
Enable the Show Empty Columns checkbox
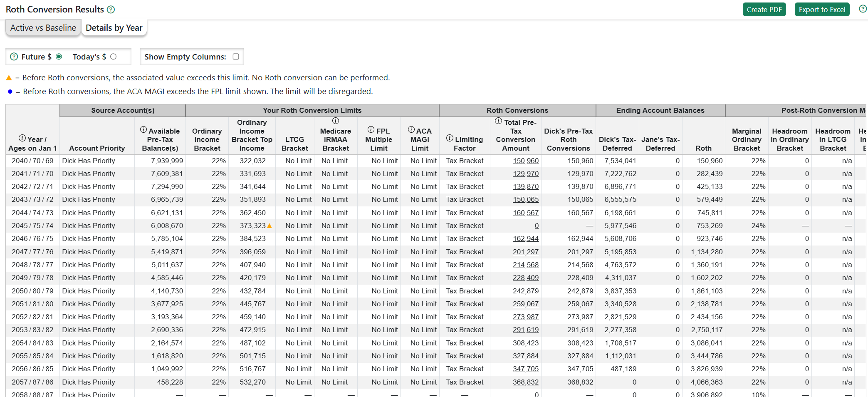click(236, 57)
